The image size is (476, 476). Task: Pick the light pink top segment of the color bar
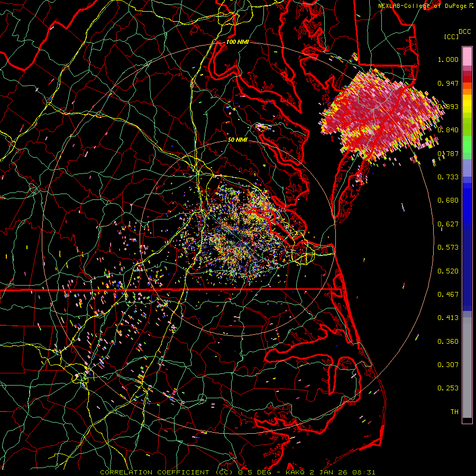[x=467, y=57]
